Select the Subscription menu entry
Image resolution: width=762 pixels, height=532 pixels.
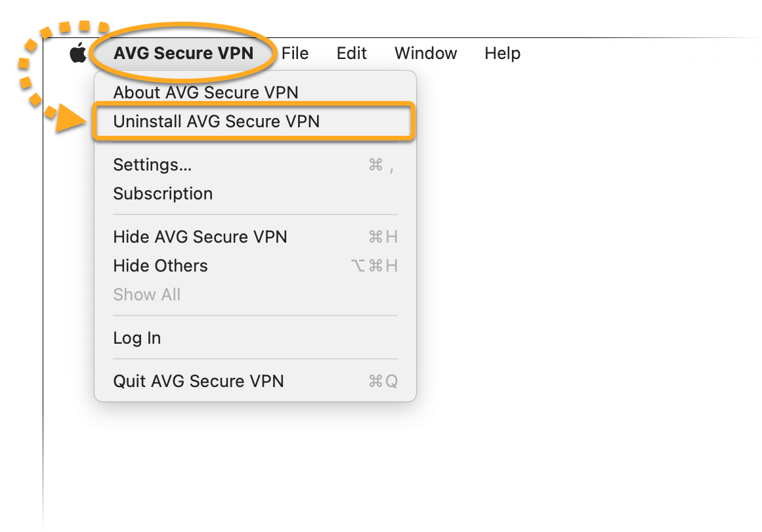pyautogui.click(x=163, y=194)
